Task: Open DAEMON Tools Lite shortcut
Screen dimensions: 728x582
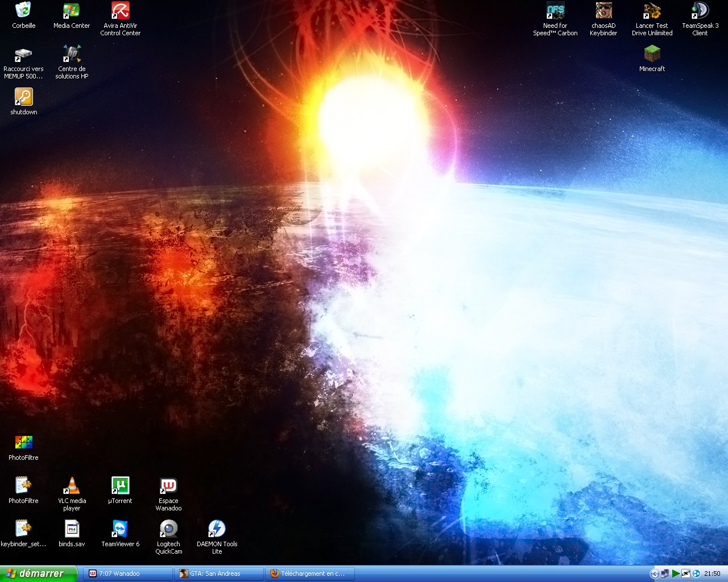Action: tap(217, 537)
